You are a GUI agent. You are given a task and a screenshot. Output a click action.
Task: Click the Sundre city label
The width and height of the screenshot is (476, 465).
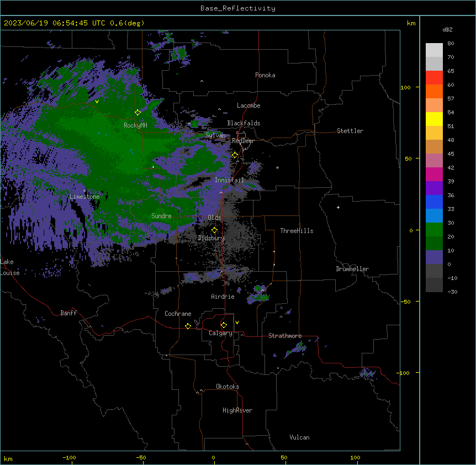click(161, 216)
